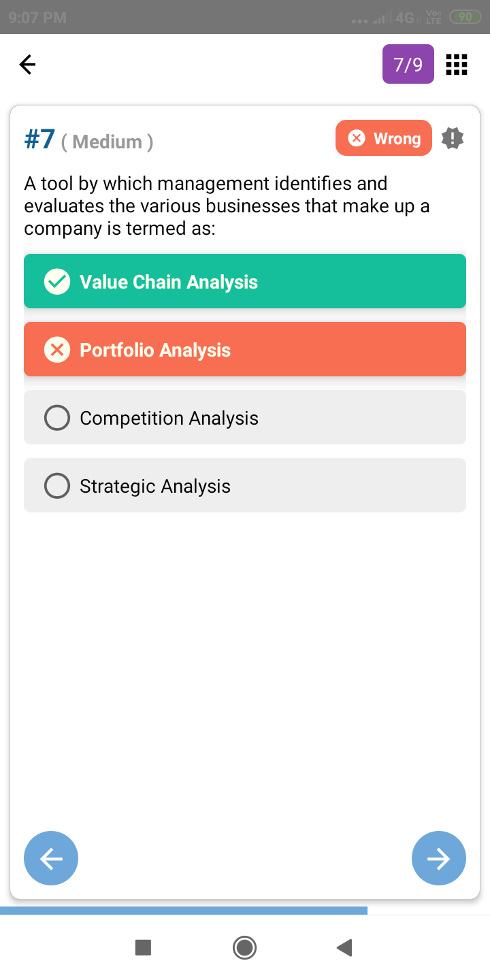Select the Competition Analysis radio button

pos(57,418)
